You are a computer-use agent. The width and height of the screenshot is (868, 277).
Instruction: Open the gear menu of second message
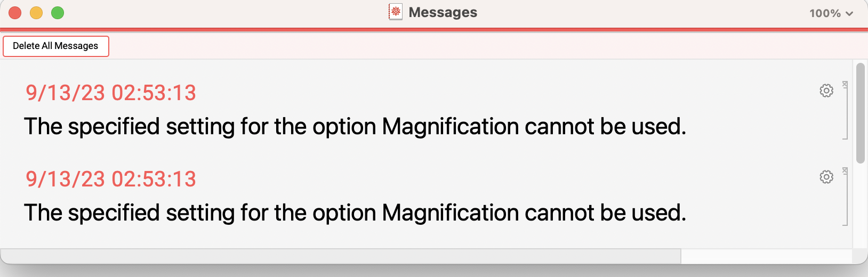coord(826,177)
